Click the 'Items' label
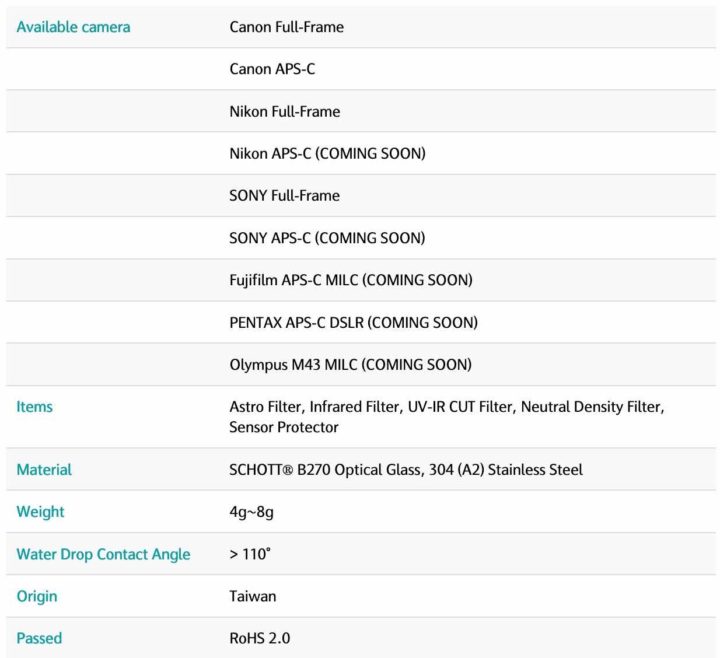This screenshot has height=658, width=720. pos(34,407)
